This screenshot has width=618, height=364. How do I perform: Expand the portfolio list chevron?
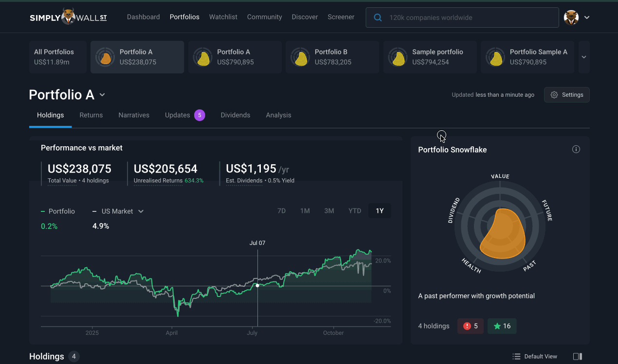coord(584,57)
